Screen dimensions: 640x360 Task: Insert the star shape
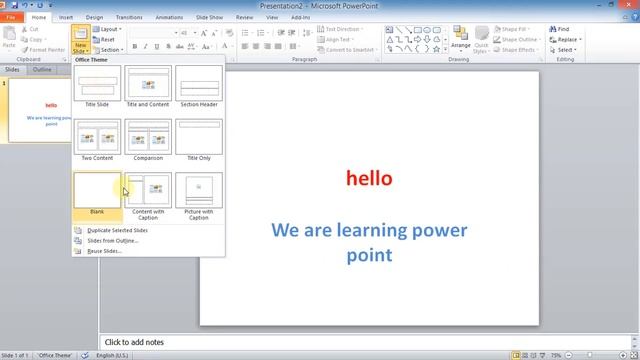[436, 49]
